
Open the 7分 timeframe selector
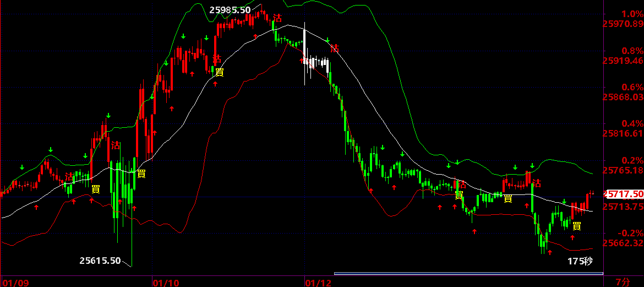pos(623,283)
